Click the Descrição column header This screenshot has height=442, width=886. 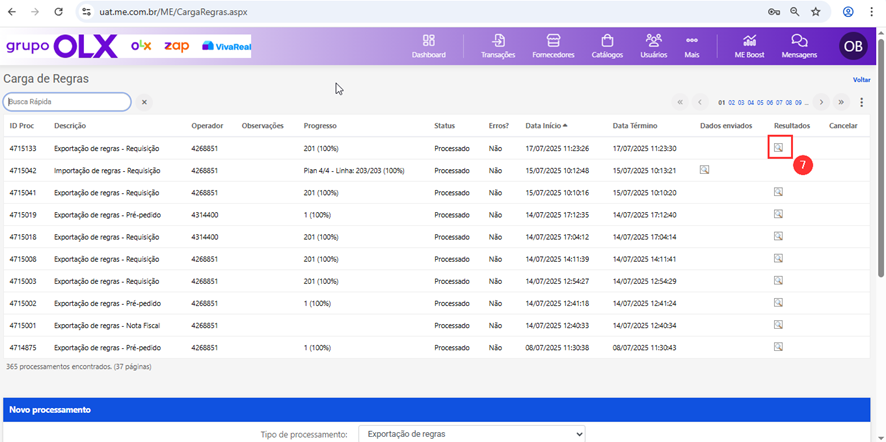click(x=70, y=125)
